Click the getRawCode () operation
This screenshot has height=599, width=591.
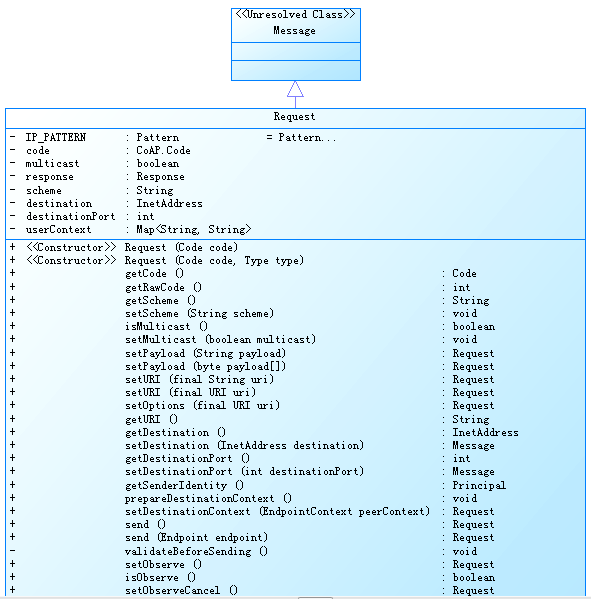pyautogui.click(x=163, y=287)
